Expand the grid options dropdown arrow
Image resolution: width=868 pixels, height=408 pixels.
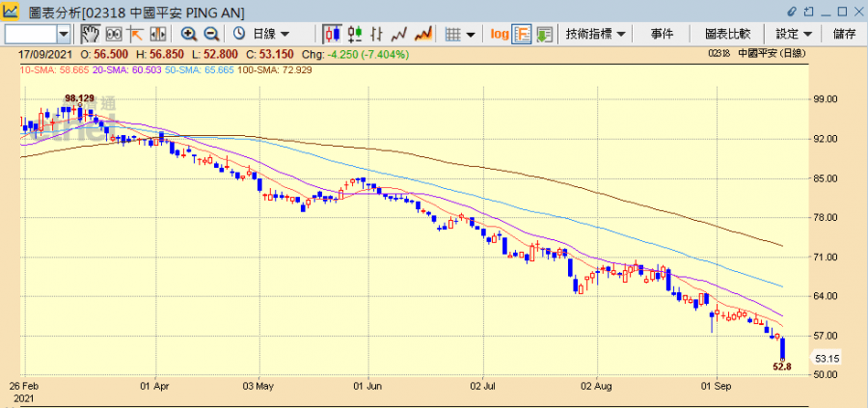471,34
